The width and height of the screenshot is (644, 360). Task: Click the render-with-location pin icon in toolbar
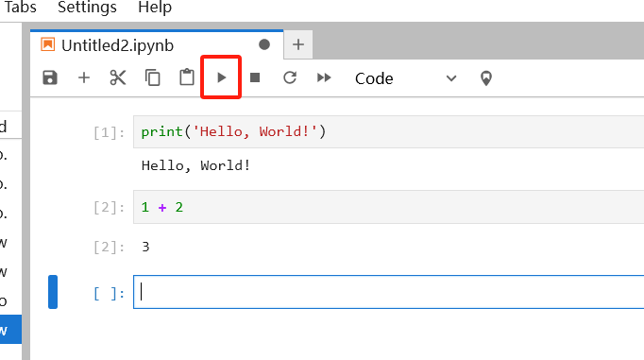486,78
